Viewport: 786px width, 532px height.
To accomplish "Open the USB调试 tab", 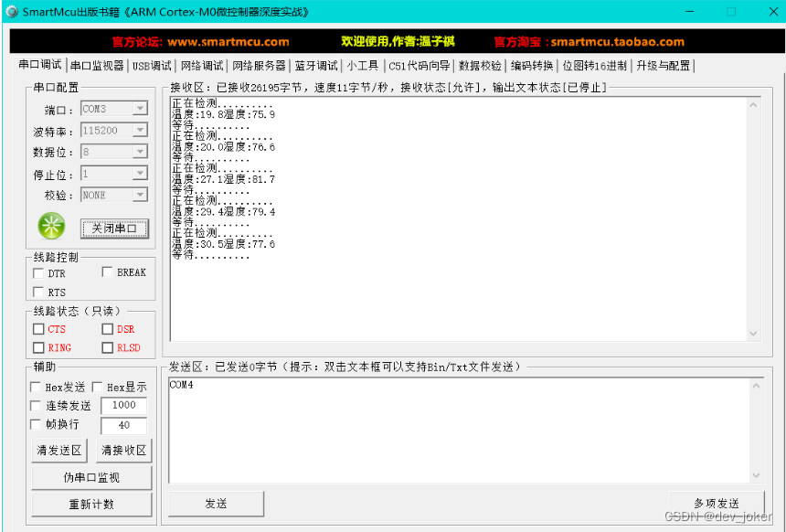I will [152, 66].
